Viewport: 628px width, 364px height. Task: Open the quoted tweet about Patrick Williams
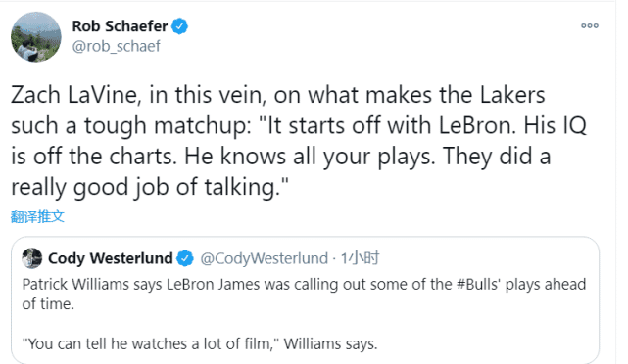(x=306, y=300)
